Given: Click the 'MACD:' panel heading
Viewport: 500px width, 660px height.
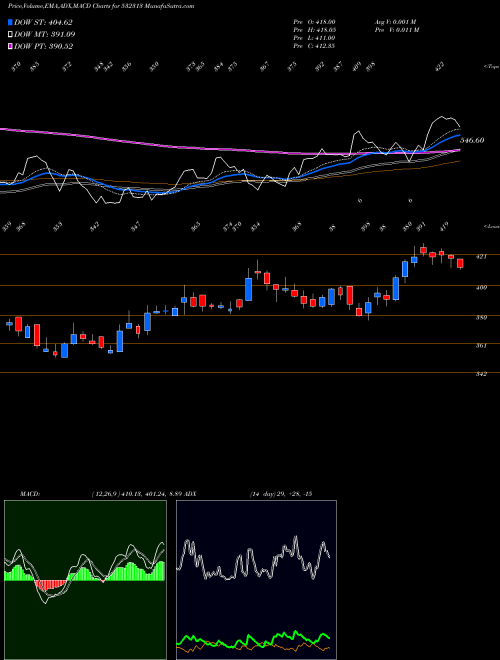Looking at the screenshot, I should click(29, 494).
